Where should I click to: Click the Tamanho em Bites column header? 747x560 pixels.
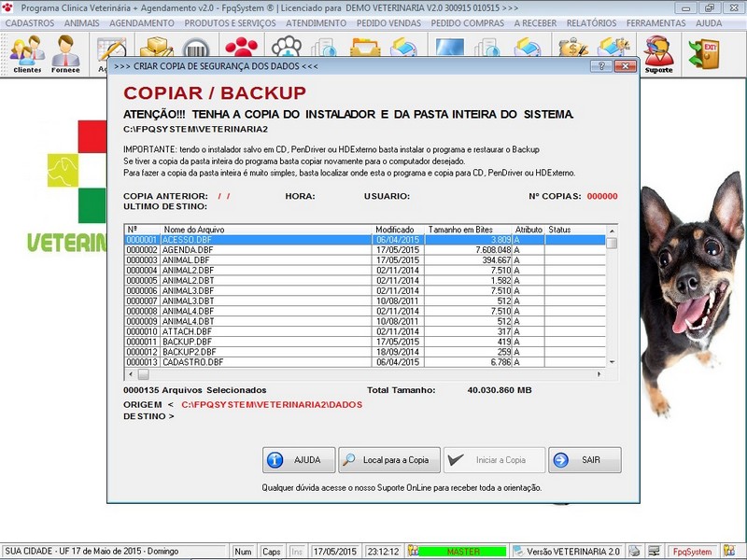pos(469,230)
